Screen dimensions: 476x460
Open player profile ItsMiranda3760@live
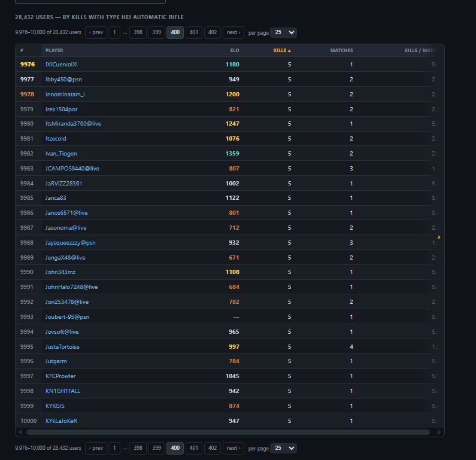[x=73, y=124]
